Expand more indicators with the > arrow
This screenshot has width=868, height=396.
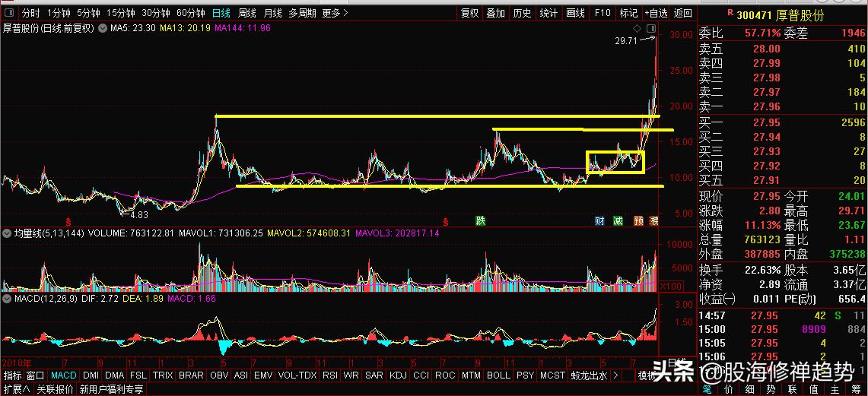pyautogui.click(x=615, y=375)
